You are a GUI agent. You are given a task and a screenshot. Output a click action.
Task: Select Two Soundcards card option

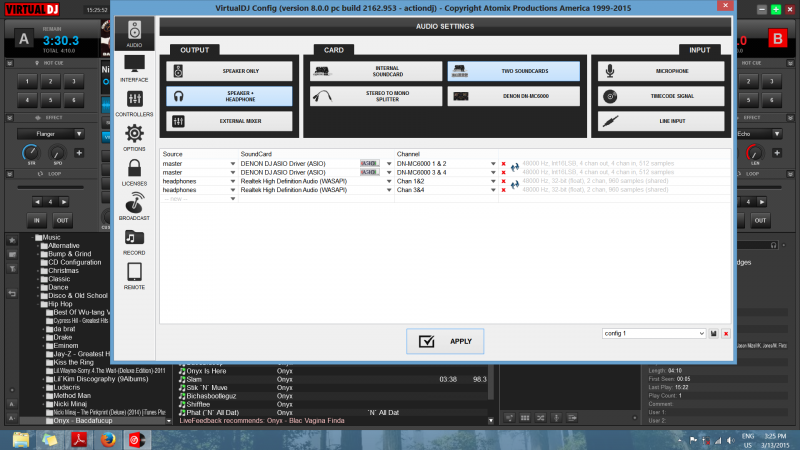tap(514, 71)
